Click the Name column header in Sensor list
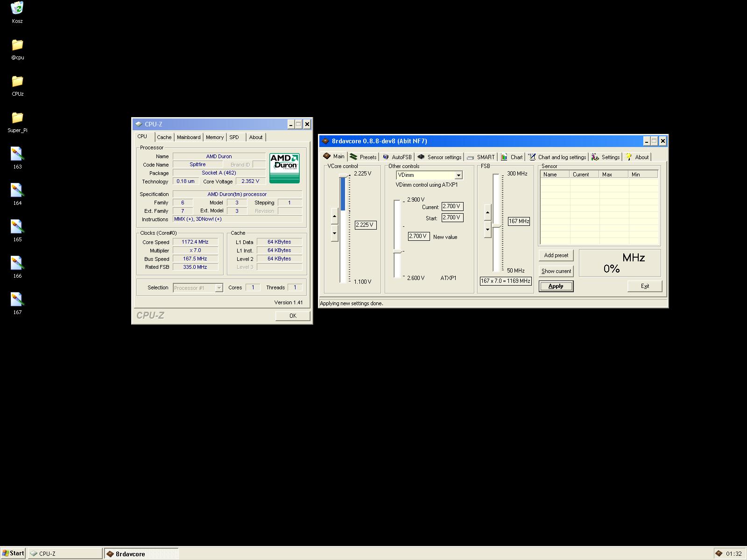This screenshot has height=560, width=747. tap(555, 175)
